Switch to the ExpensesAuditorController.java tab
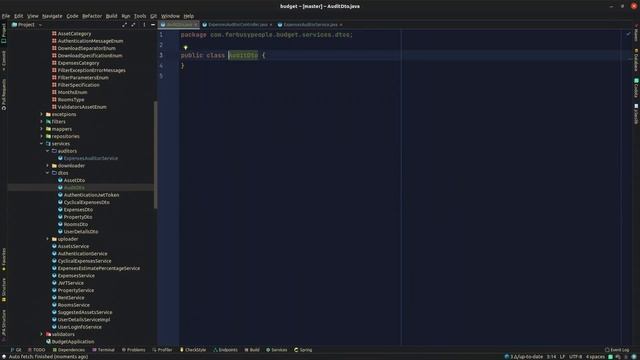Image resolution: width=640 pixels, height=360 pixels. tap(238, 25)
